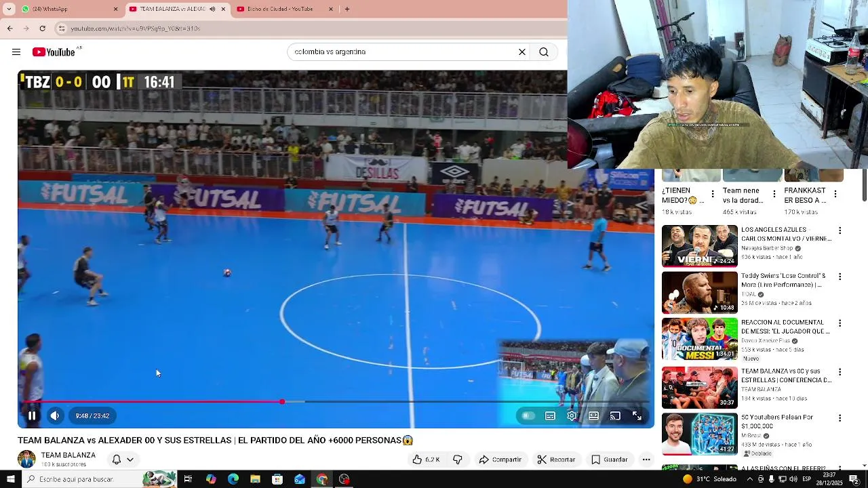Dislike the video with thumbs down
Viewport: 868px width, 488px height.
point(458,460)
